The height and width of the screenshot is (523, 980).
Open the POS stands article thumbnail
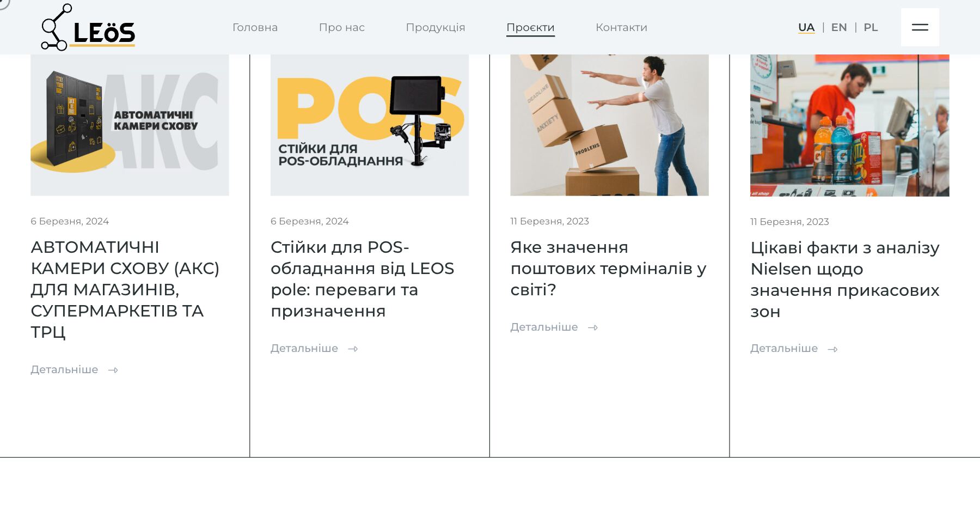[370, 125]
